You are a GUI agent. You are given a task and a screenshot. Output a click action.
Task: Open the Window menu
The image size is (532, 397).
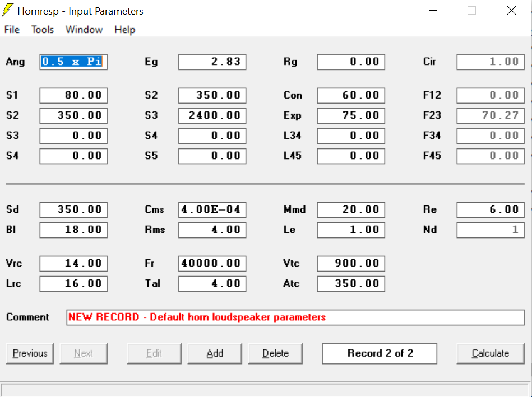click(x=84, y=30)
